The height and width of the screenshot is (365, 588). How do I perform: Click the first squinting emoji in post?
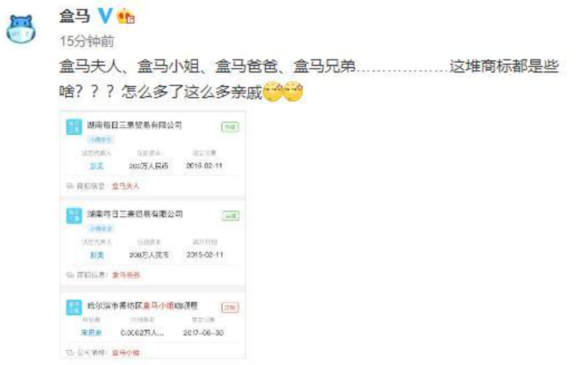273,92
